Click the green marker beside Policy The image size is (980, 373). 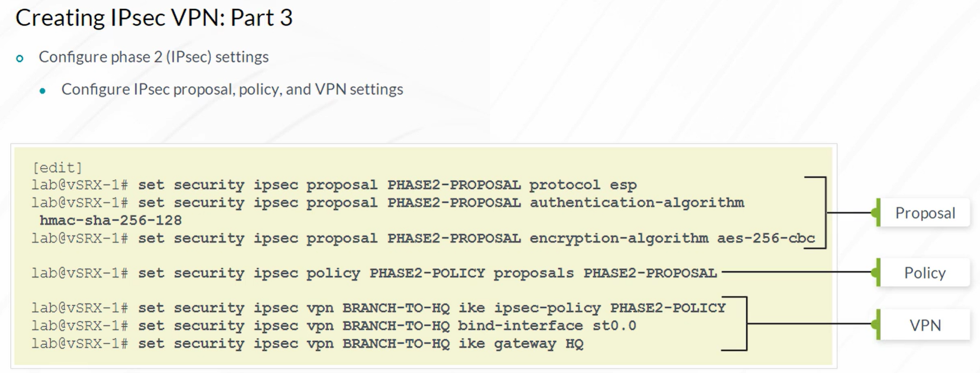point(876,273)
